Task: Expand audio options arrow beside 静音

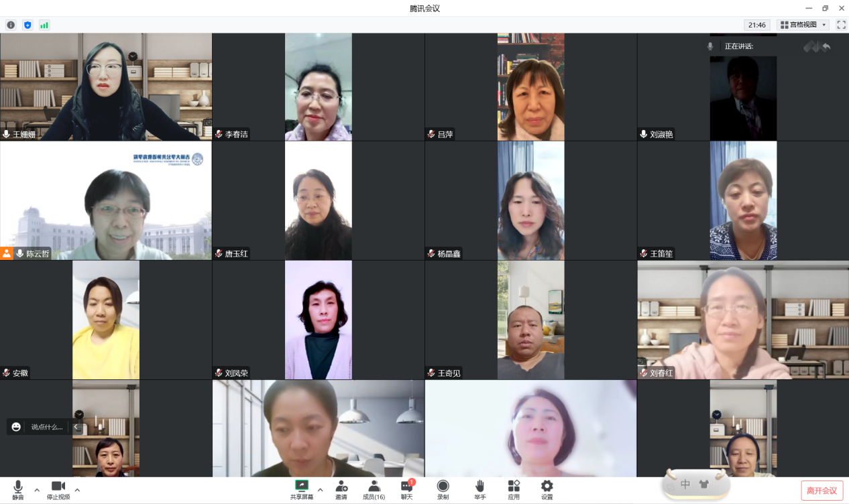Action: [37, 490]
